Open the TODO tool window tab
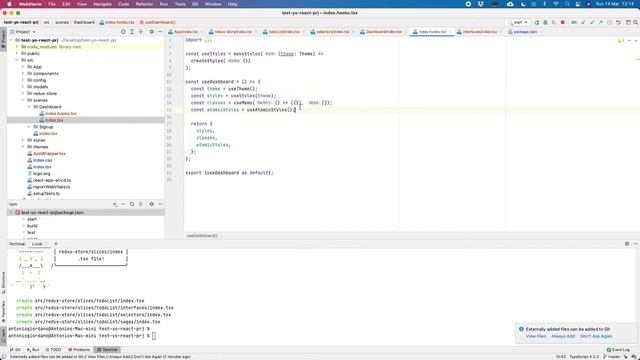This screenshot has width=640, height=360. [x=53, y=350]
